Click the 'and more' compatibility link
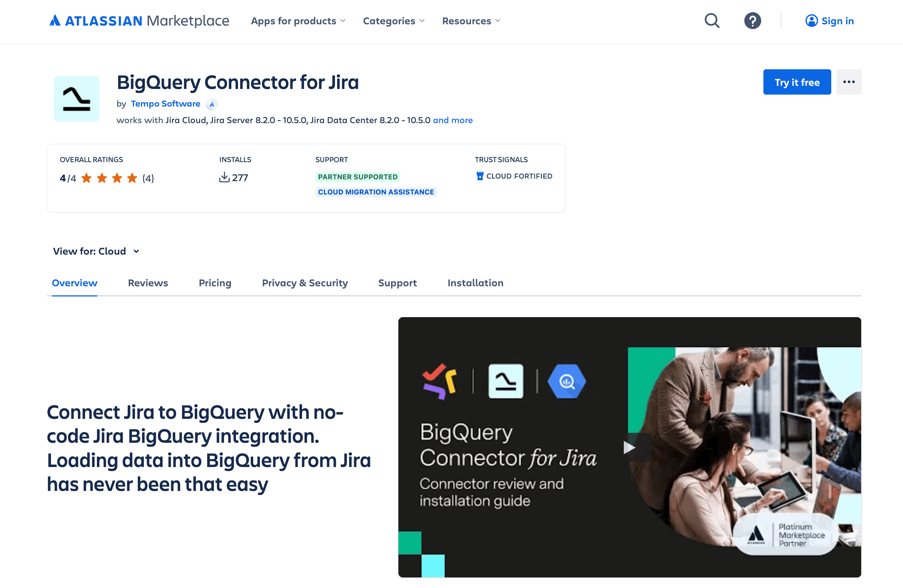The height and width of the screenshot is (588, 903). (453, 120)
